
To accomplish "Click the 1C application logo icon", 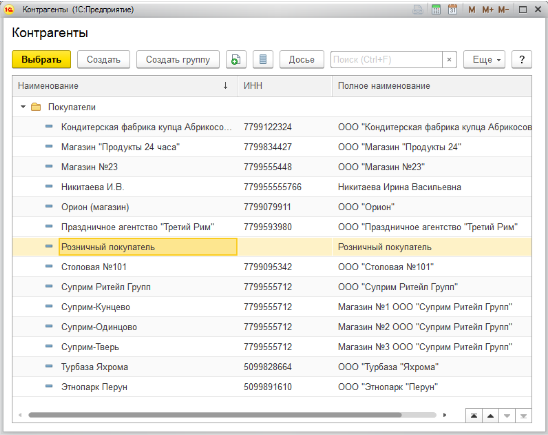I will (9, 10).
